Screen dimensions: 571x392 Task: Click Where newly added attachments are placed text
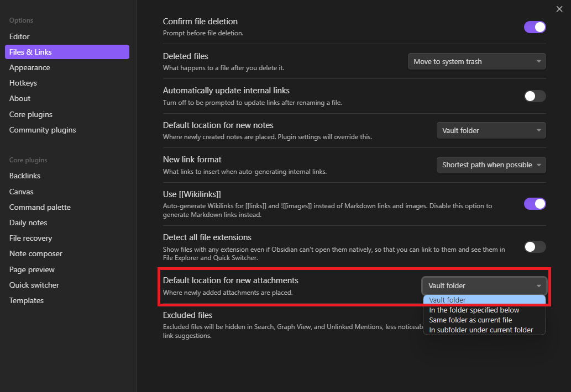pyautogui.click(x=228, y=293)
